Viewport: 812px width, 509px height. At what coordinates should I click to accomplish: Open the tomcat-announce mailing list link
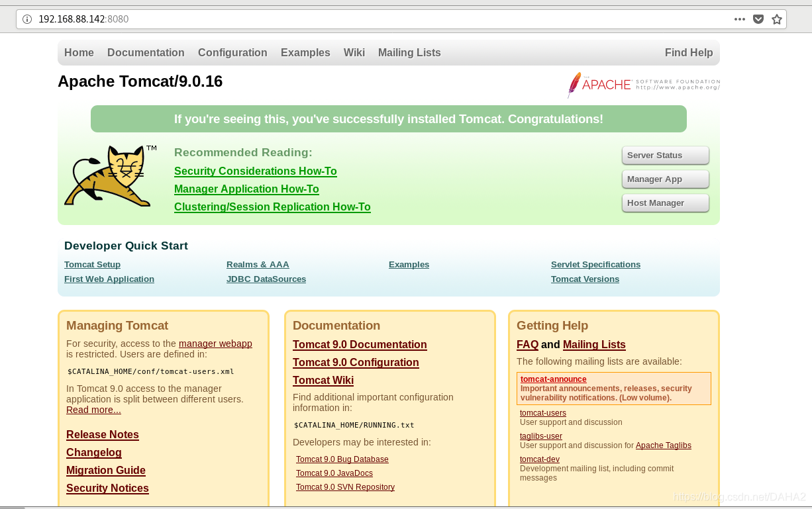[x=553, y=379]
